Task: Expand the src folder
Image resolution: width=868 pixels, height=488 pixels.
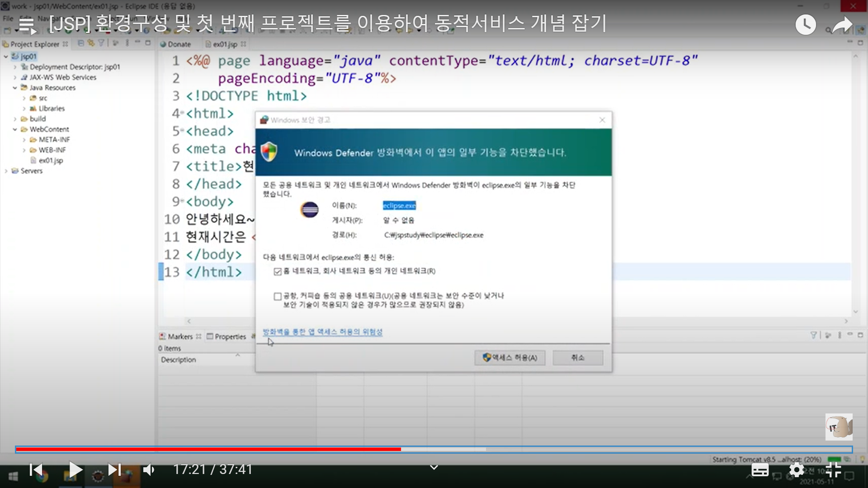Action: coord(24,98)
